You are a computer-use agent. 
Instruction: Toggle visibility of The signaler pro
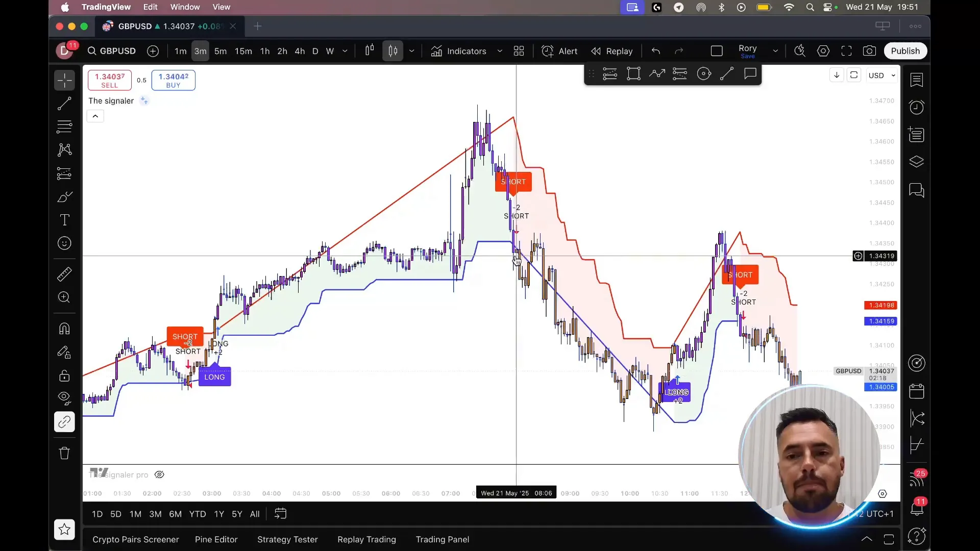tap(159, 474)
